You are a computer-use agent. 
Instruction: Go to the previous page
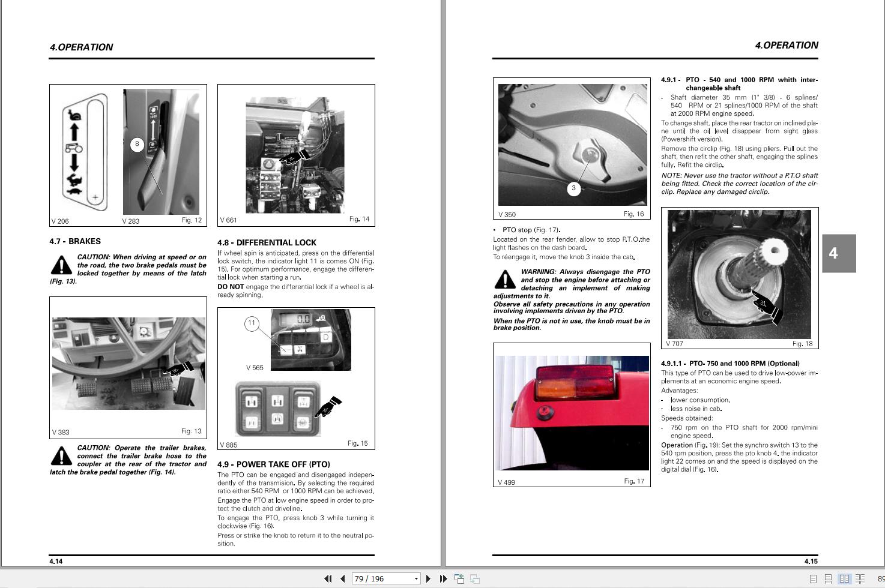[343, 578]
